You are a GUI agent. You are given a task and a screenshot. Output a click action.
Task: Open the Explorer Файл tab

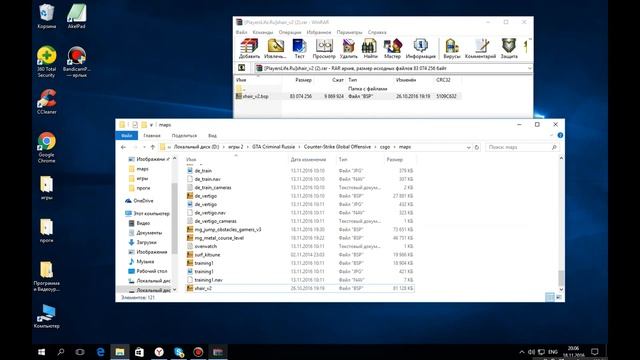[127, 136]
